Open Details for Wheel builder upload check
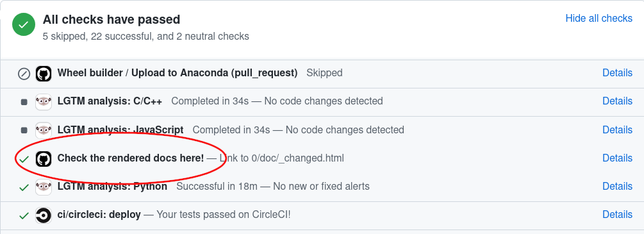644x234 pixels. tap(617, 73)
